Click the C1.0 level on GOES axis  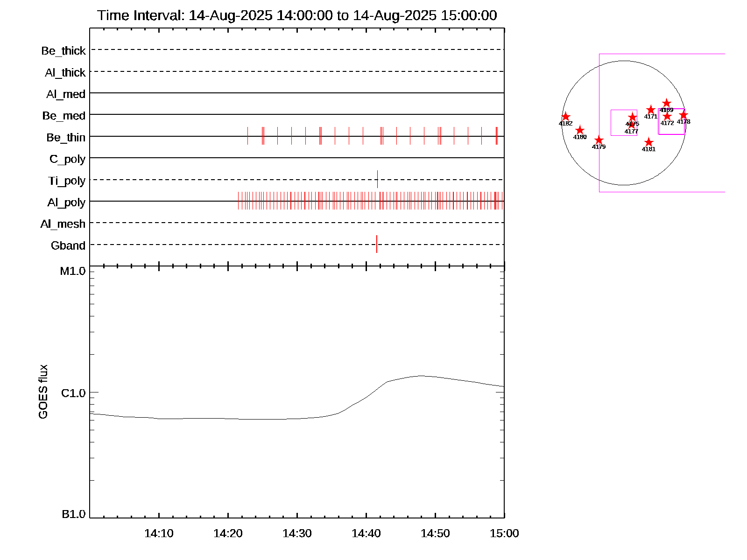[x=73, y=393]
